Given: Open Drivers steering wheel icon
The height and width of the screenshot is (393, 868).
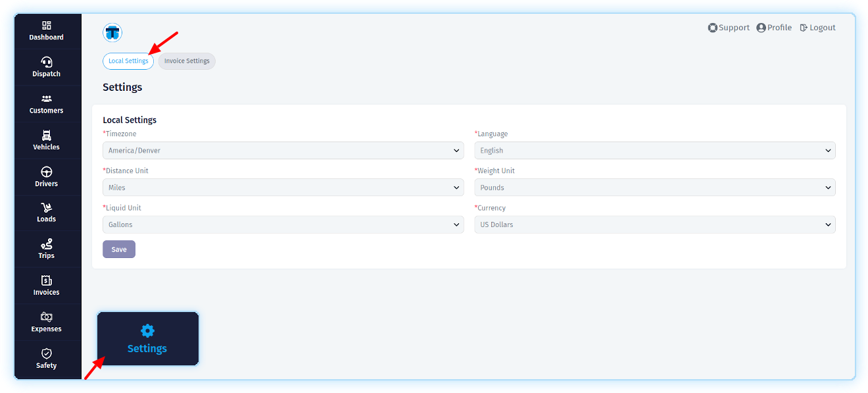Looking at the screenshot, I should coord(47,172).
